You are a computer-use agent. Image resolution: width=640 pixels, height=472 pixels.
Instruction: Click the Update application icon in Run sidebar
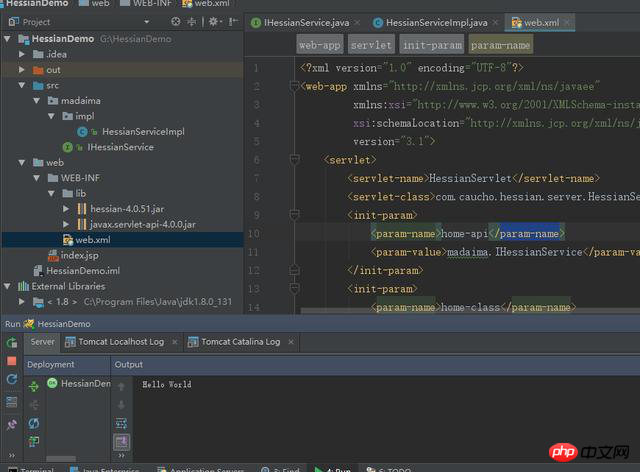click(11, 380)
